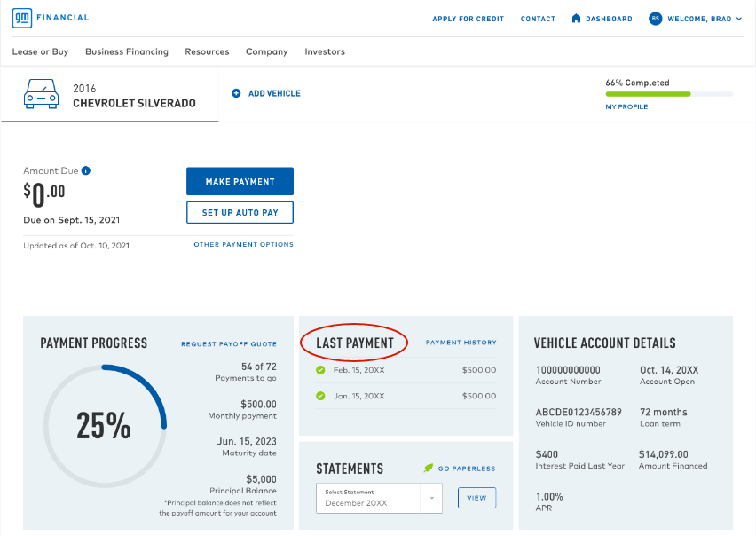756x536 pixels.
Task: Click the $500.00 amount on Jan. 15 row
Action: (x=479, y=396)
